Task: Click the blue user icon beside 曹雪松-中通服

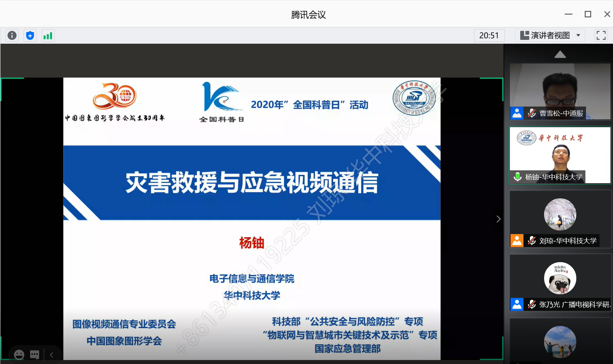Action: click(517, 113)
